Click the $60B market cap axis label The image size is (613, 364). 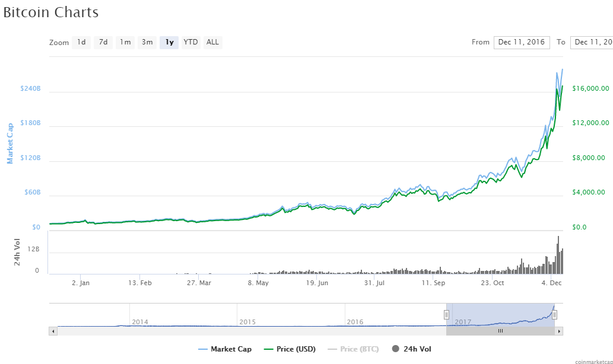(x=33, y=192)
